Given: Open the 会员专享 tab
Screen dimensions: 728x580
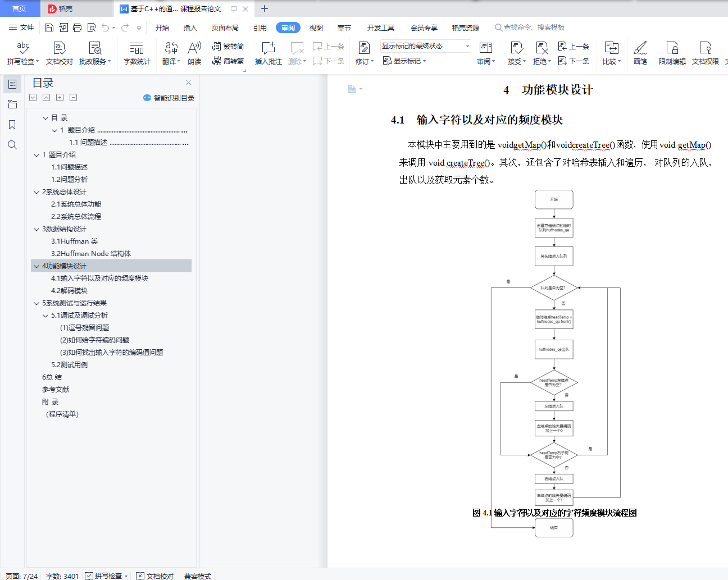Looking at the screenshot, I should [424, 28].
